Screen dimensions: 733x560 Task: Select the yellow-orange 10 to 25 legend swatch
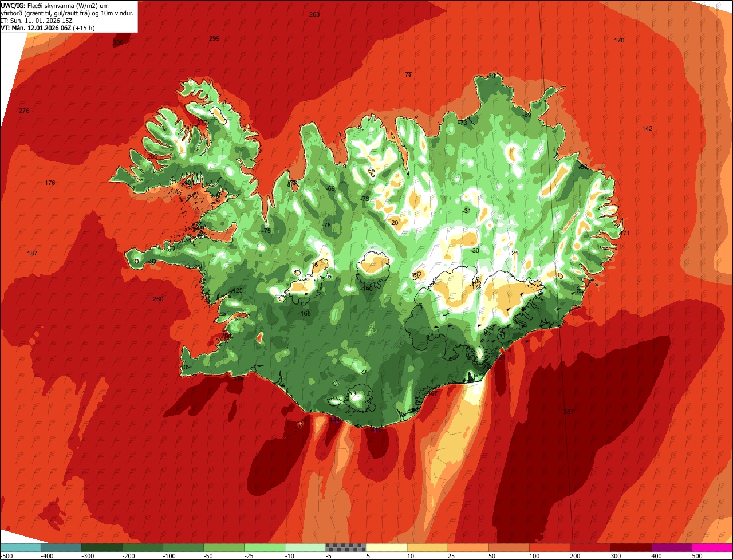[x=427, y=547]
